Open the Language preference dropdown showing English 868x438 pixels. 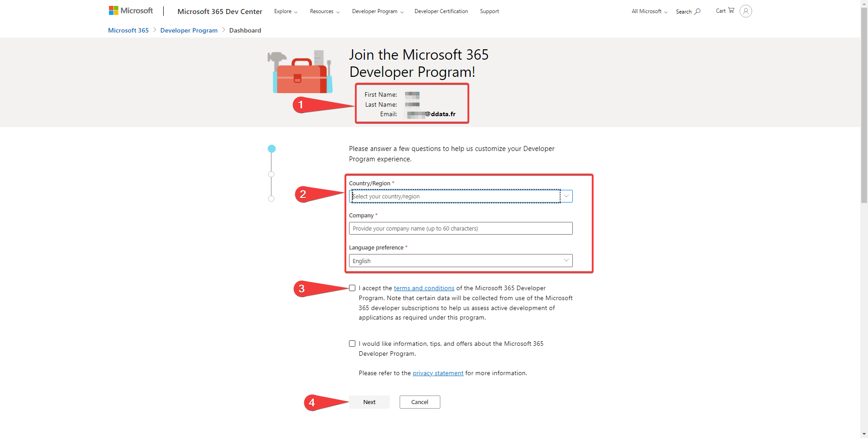click(x=461, y=261)
